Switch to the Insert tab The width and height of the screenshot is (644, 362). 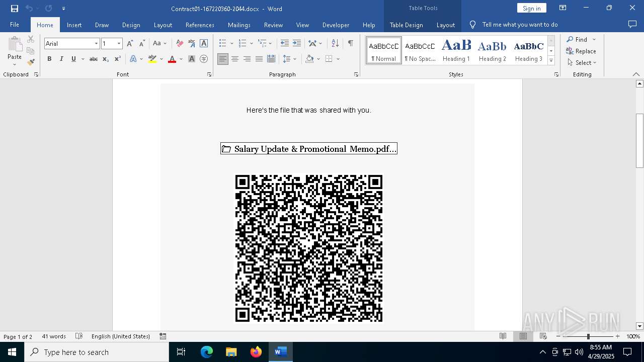74,25
